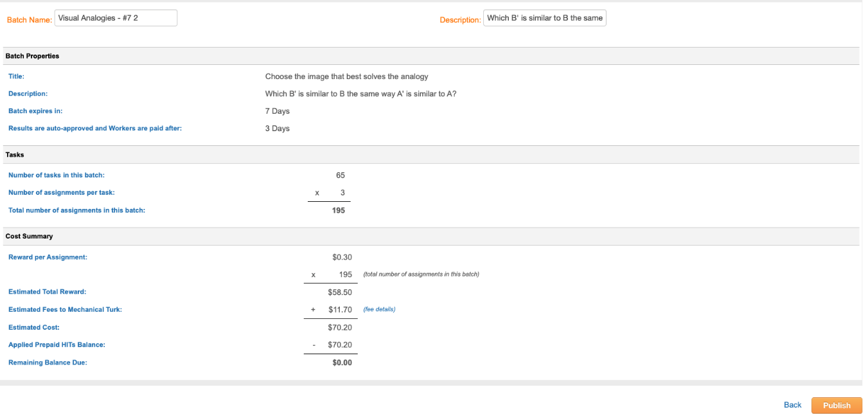Image resolution: width=868 pixels, height=414 pixels.
Task: Click the Estimated Fees to Mechanical Turk label
Action: click(x=65, y=309)
